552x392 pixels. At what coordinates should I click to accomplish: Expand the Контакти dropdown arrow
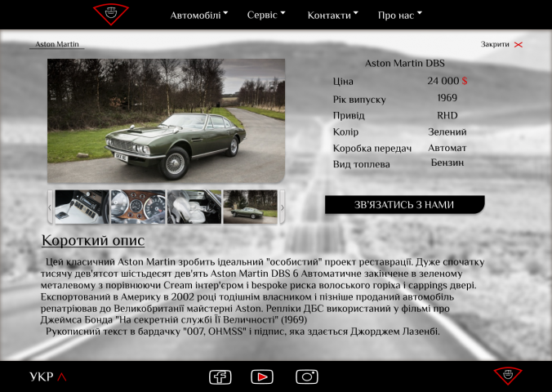coord(355,13)
